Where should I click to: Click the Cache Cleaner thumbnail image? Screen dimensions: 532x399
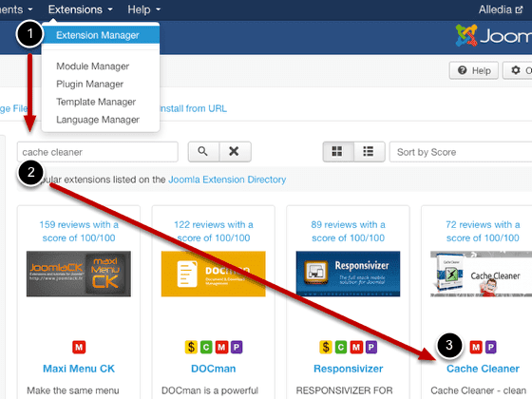[x=481, y=274]
